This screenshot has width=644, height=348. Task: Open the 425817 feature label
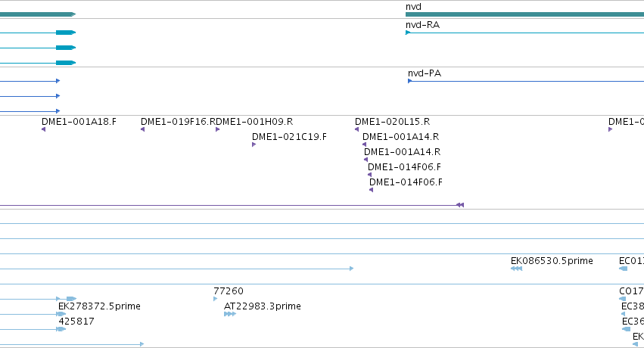[x=76, y=322]
